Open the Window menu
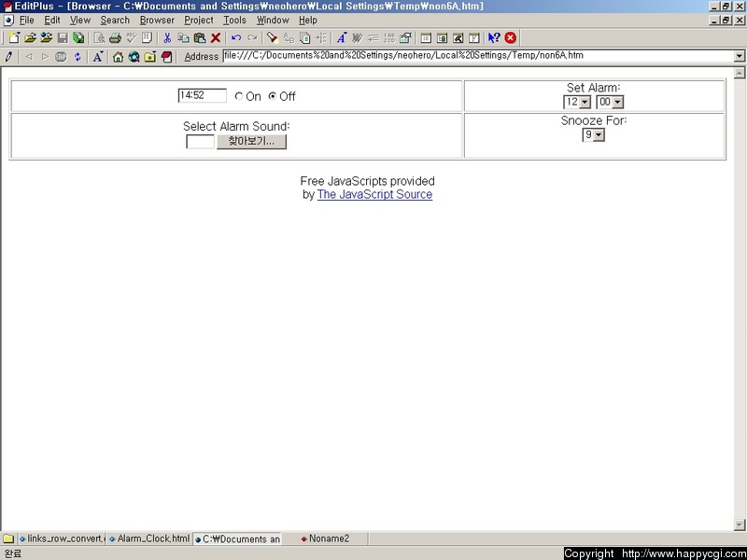The height and width of the screenshot is (560, 747). tap(273, 20)
